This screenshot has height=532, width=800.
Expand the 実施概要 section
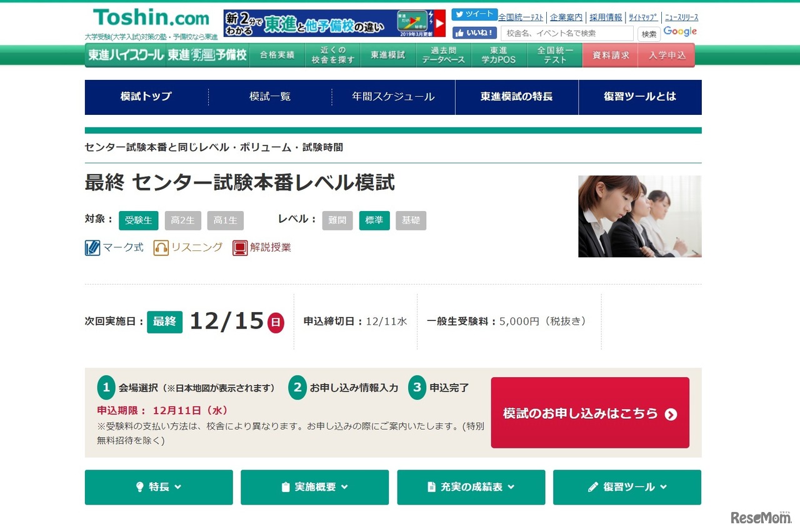pos(314,487)
